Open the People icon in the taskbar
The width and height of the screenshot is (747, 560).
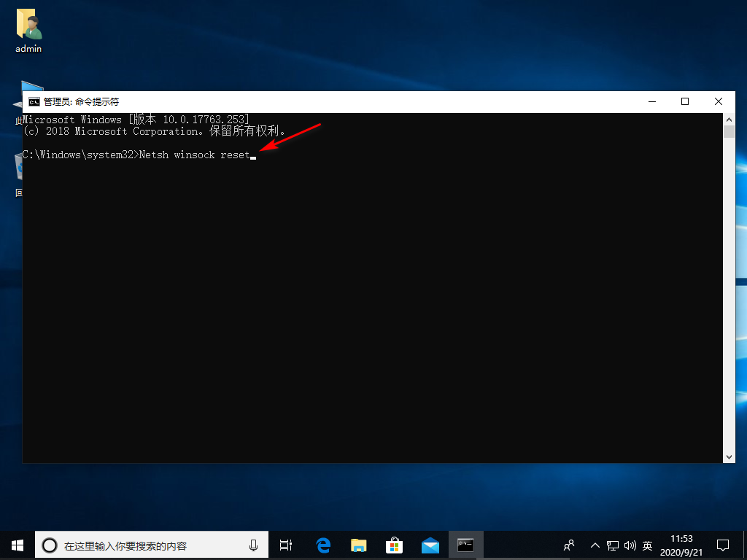568,545
